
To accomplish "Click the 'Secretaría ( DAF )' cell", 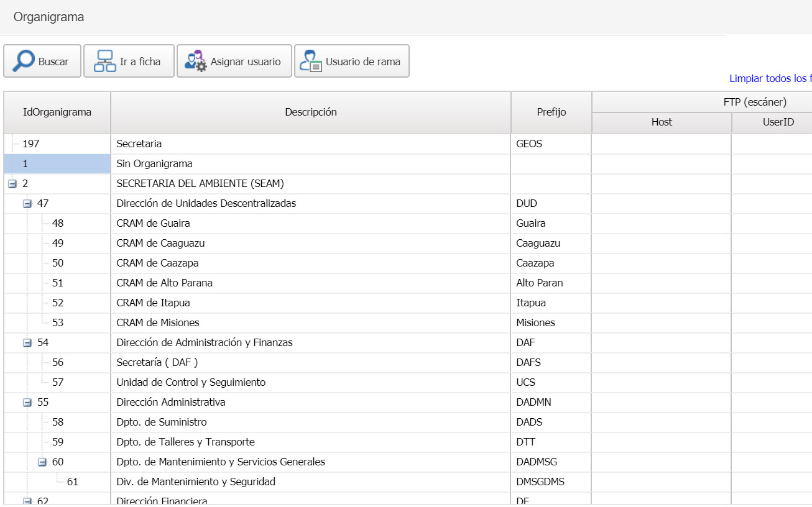I will (x=311, y=363).
